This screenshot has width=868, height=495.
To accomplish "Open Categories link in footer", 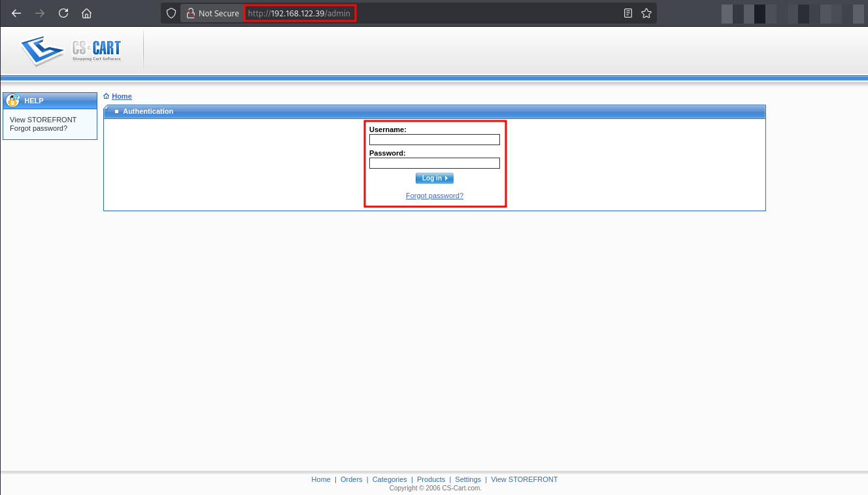I will coord(390,479).
